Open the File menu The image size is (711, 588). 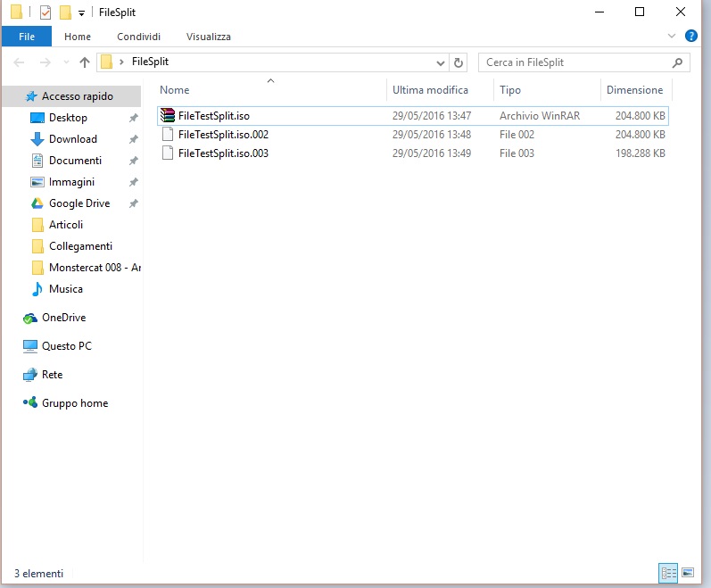pyautogui.click(x=26, y=37)
